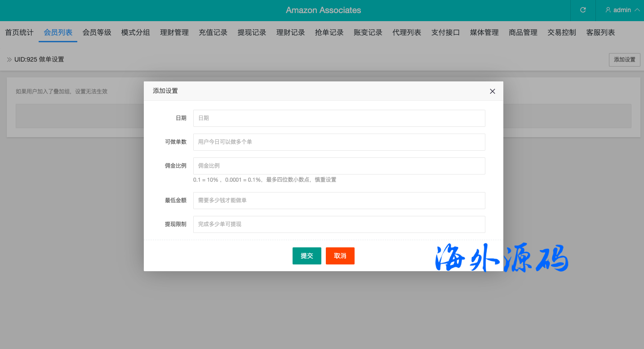644x349 pixels.
Task: Click the 可做单数 input field
Action: (x=339, y=142)
